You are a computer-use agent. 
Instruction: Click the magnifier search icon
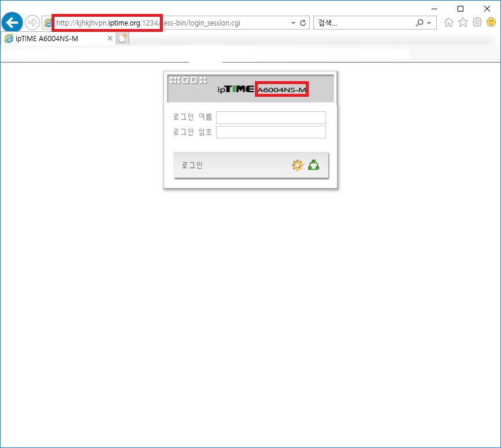coord(419,23)
